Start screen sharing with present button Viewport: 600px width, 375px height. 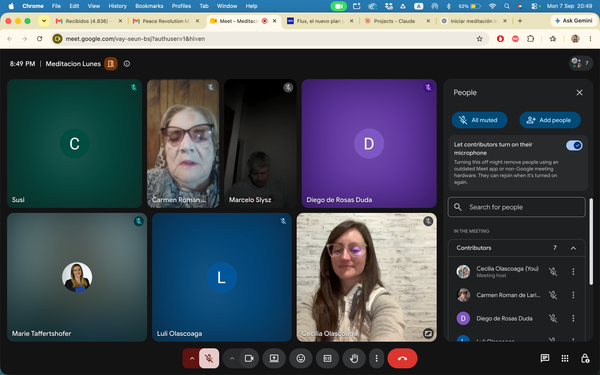[274, 359]
